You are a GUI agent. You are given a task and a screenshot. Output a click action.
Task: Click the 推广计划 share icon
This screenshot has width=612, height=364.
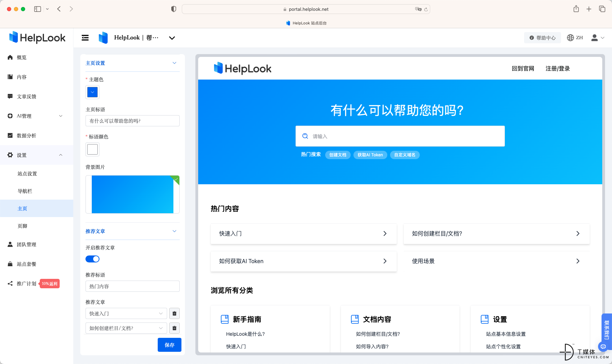pyautogui.click(x=10, y=283)
